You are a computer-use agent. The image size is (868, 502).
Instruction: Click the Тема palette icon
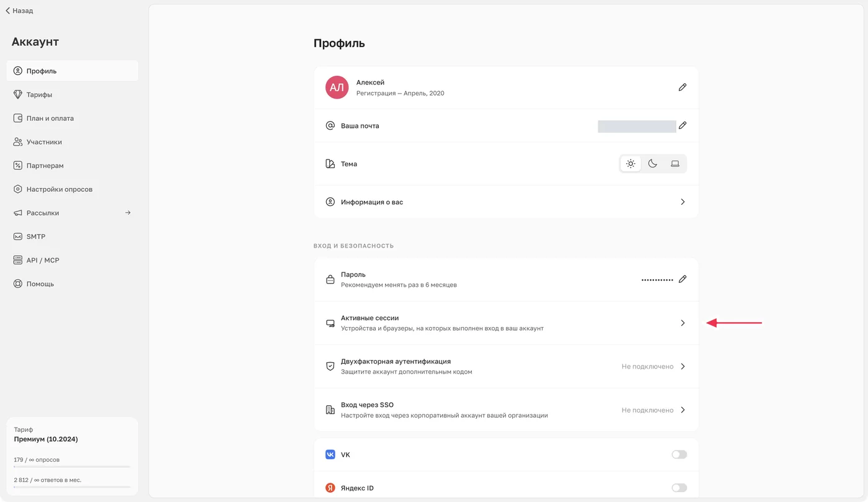click(x=330, y=164)
